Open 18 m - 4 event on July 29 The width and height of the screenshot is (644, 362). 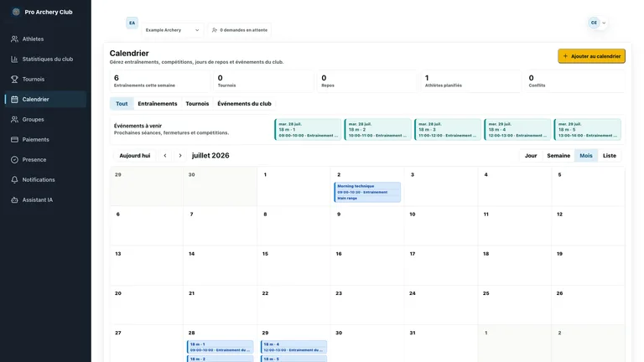pos(293,347)
